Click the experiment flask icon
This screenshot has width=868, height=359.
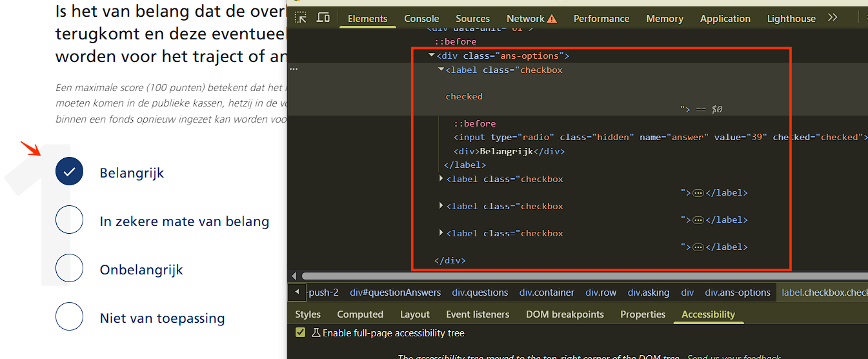(x=316, y=333)
